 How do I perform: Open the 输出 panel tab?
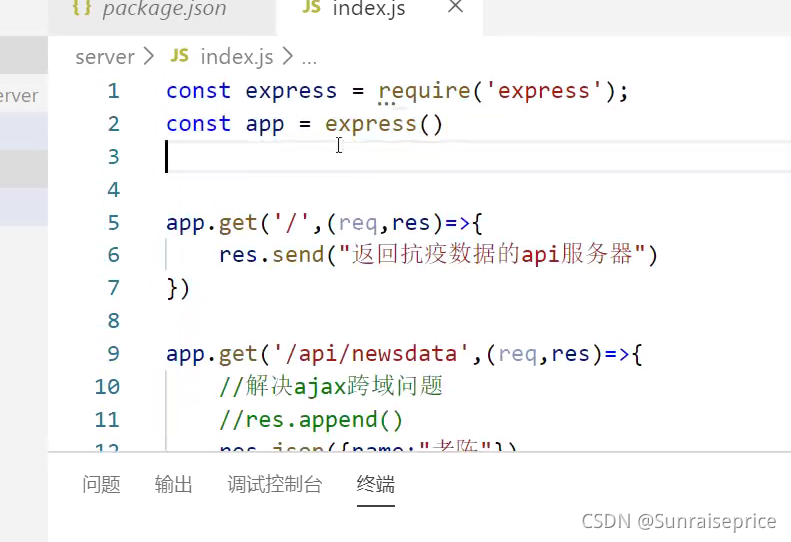[x=174, y=484]
